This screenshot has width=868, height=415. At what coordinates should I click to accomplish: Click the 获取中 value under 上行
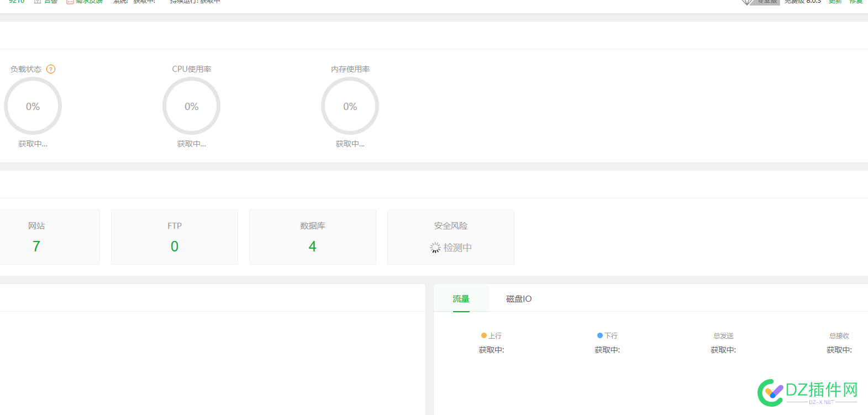click(491, 350)
